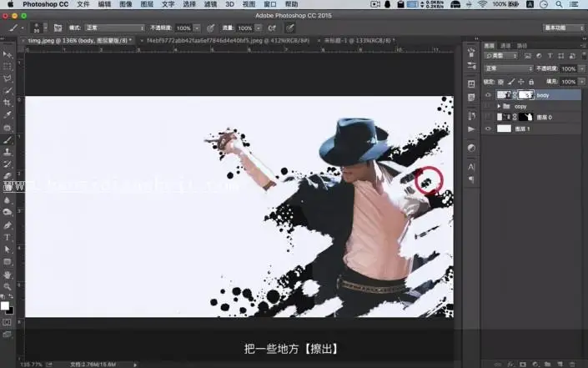Viewport: 588px width, 368px height.
Task: Open layer blend mode 正常 dropdown
Action: click(509, 68)
